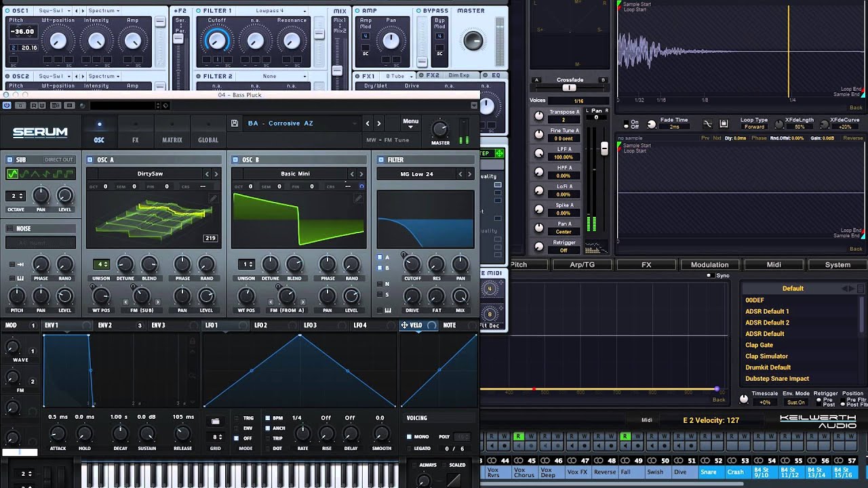Click the plugin window power bypass icon
The height and width of the screenshot is (488, 868).
[7, 105]
